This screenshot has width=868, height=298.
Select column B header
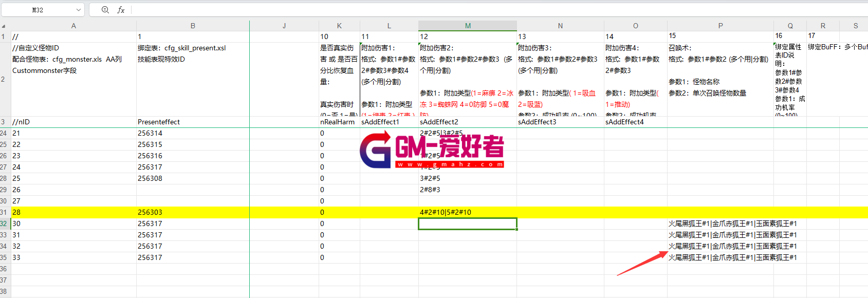pos(193,26)
